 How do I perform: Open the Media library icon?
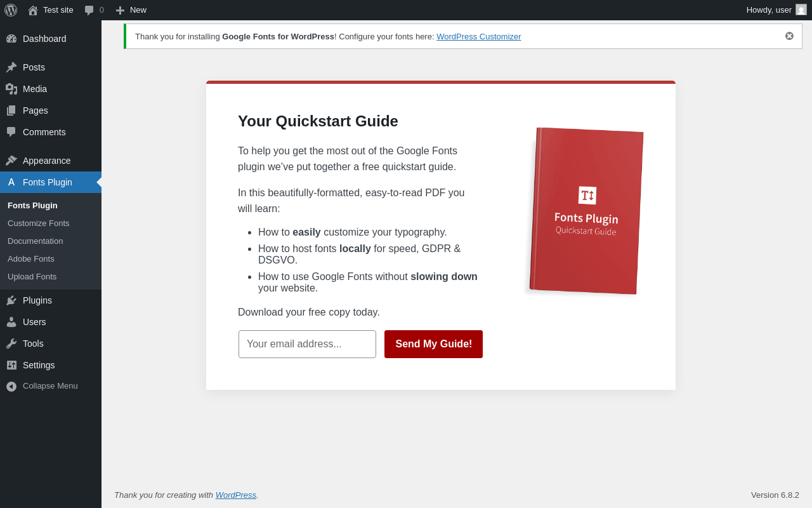tap(11, 89)
